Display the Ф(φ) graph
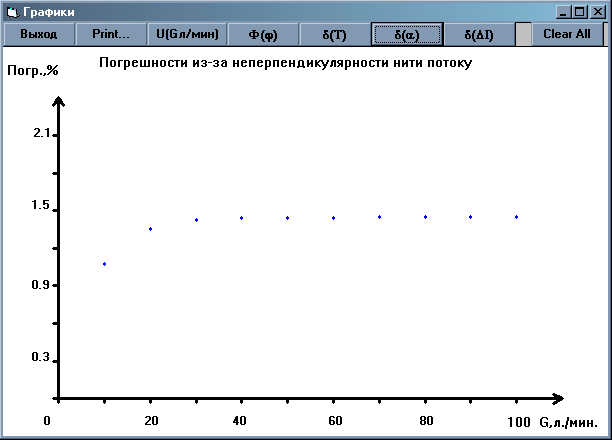612x440 pixels. point(263,34)
